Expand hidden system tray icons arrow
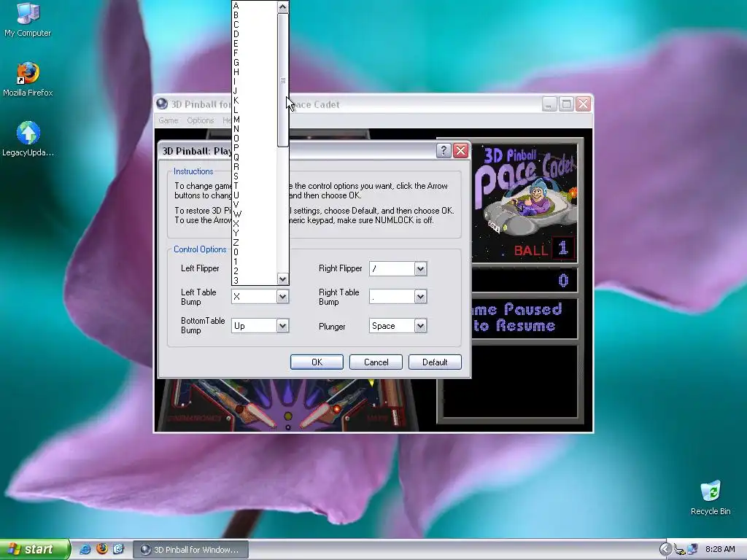Viewport: 747px width, 560px height. coord(665,550)
